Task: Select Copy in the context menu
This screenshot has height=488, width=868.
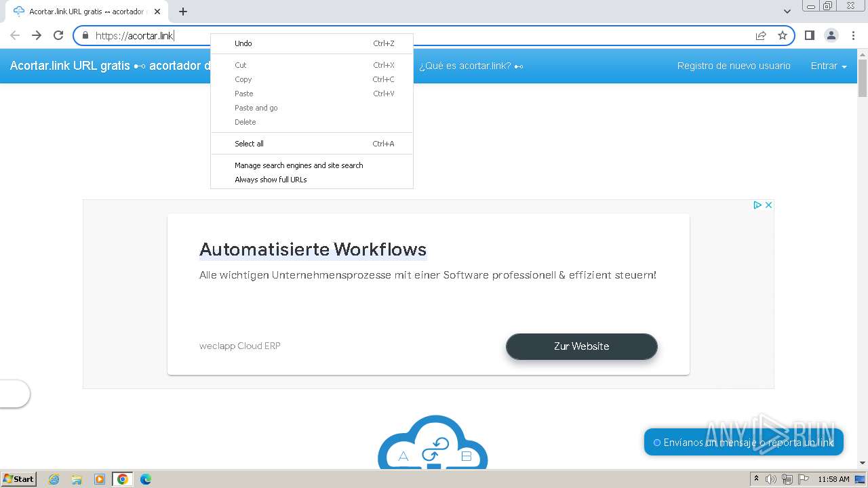Action: (x=312, y=79)
